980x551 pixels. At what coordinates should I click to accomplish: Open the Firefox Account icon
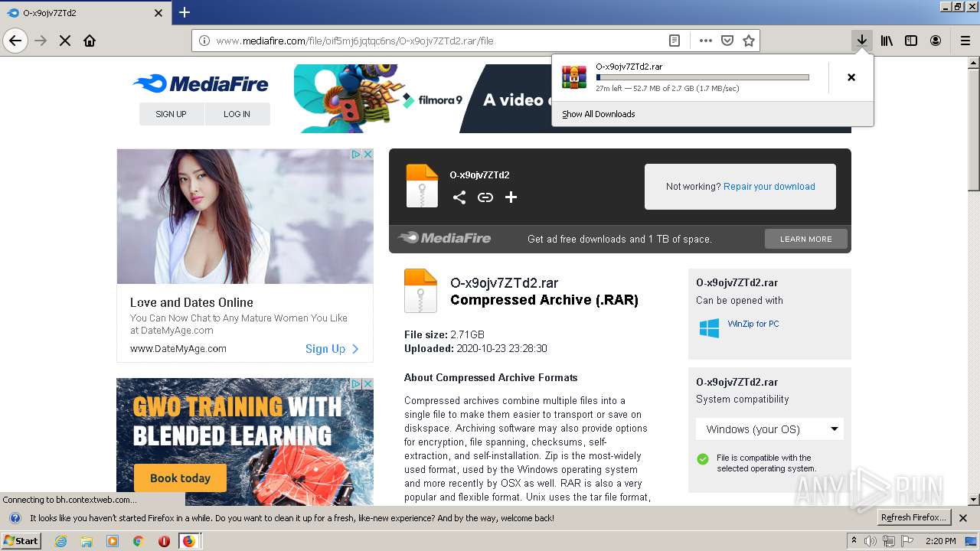click(x=936, y=41)
